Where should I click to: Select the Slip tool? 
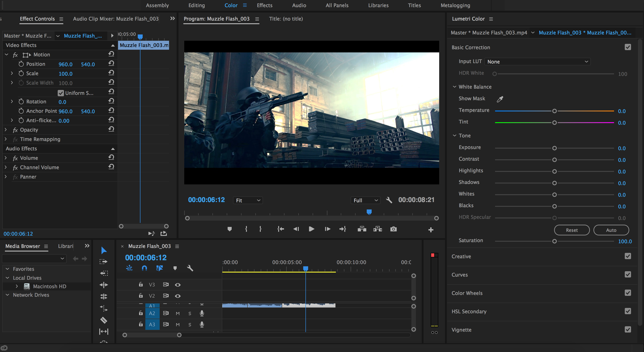[104, 331]
